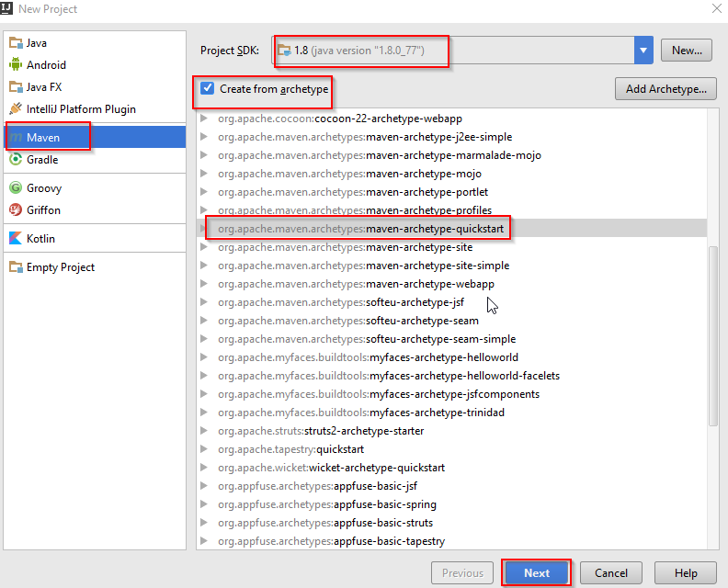This screenshot has height=588, width=728.
Task: Expand myfaces-archetype-helloworld node
Action: click(x=203, y=356)
